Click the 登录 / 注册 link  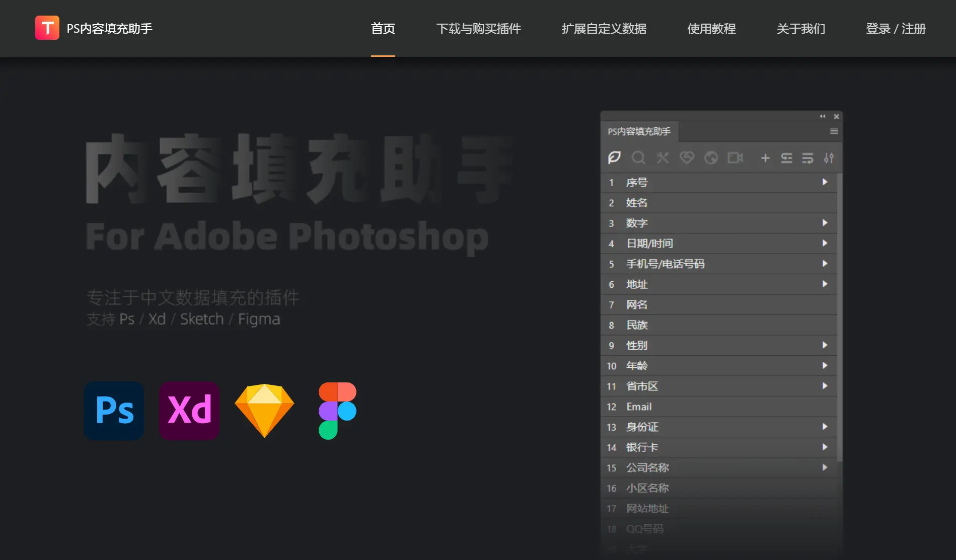[x=896, y=29]
